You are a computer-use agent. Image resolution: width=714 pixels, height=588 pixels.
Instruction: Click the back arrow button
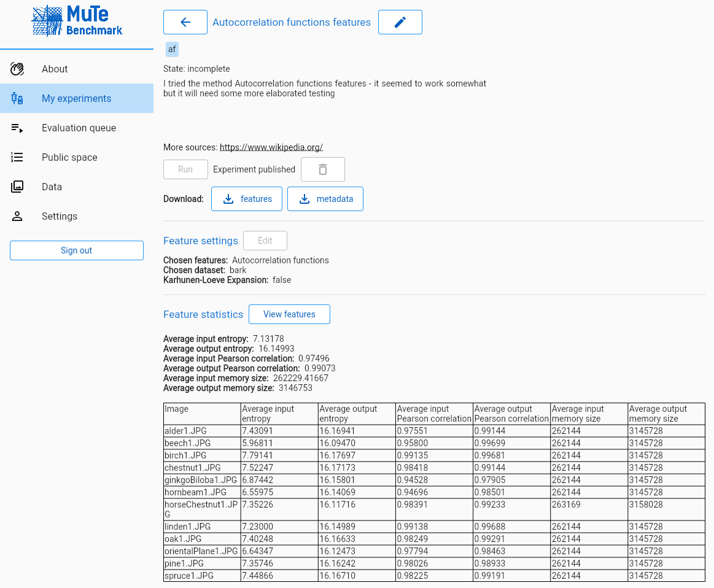185,22
